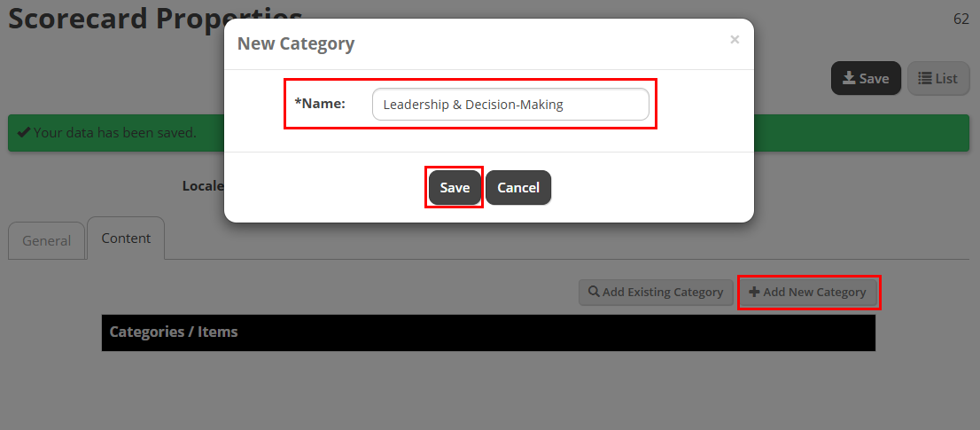Cancel the New Category dialog
Image resolution: width=980 pixels, height=430 pixels.
tap(518, 187)
